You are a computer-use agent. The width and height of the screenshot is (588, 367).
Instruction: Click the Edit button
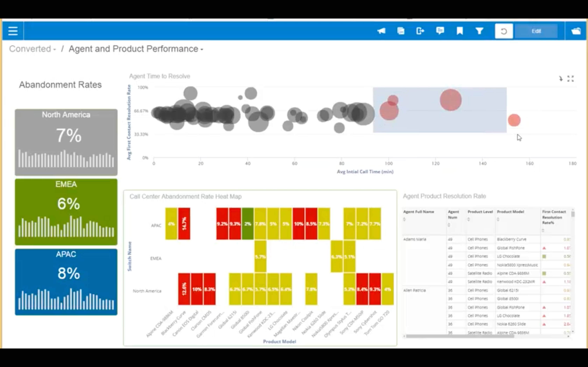tap(536, 31)
